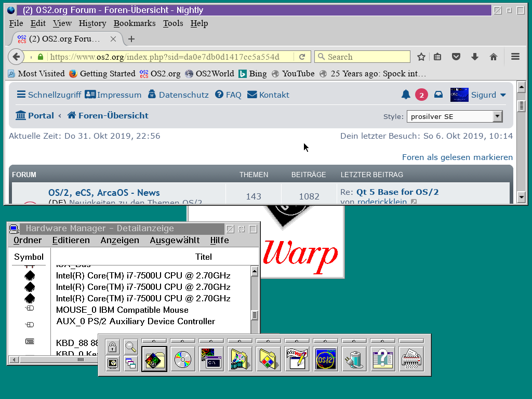532x399 pixels.
Task: Open the multimedia folder with music note
Action: click(240, 360)
